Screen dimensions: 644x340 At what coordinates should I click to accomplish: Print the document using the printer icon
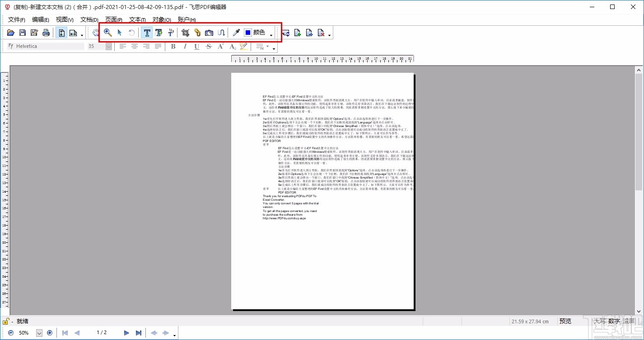tap(46, 33)
